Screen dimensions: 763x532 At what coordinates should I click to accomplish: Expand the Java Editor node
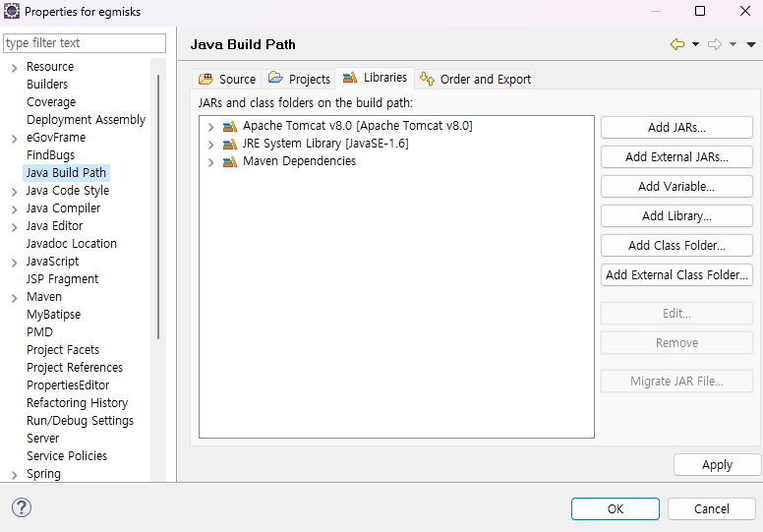tap(14, 227)
